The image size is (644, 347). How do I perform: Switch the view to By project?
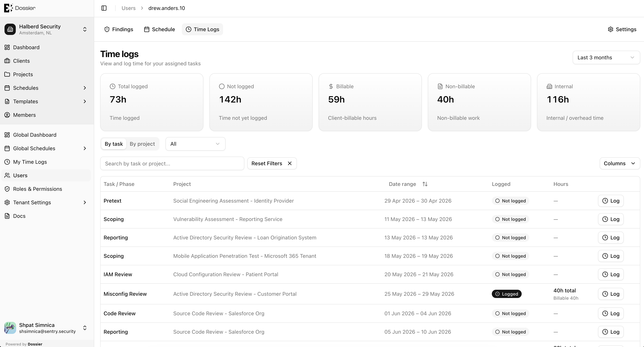click(142, 144)
